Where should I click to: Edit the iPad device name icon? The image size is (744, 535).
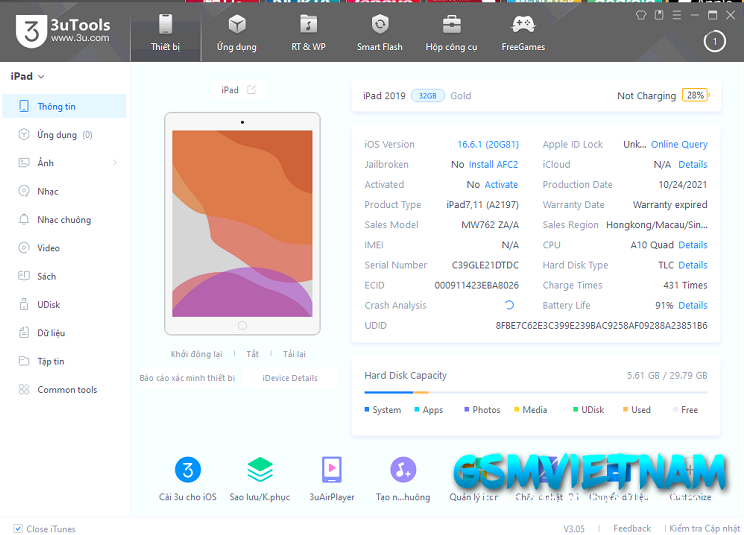click(251, 90)
